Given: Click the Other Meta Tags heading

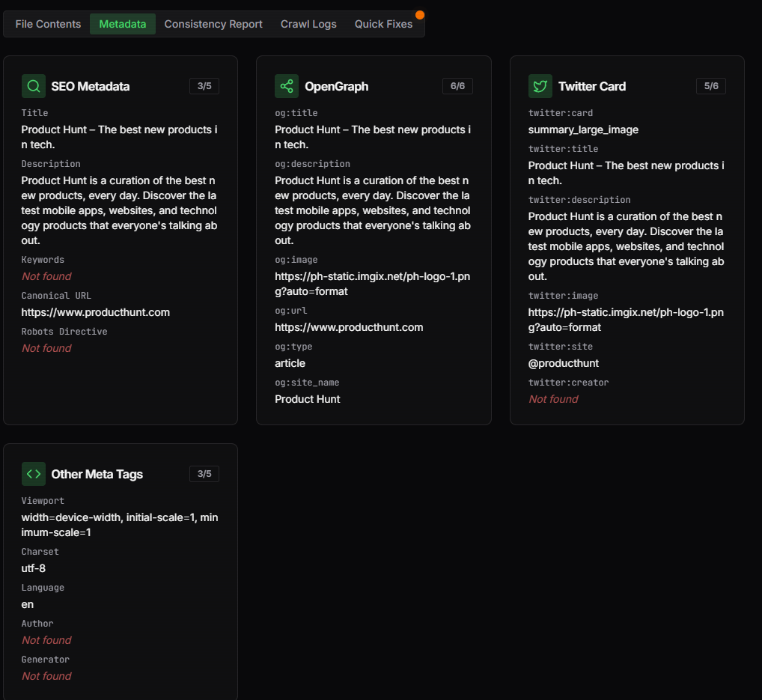Looking at the screenshot, I should [x=97, y=474].
